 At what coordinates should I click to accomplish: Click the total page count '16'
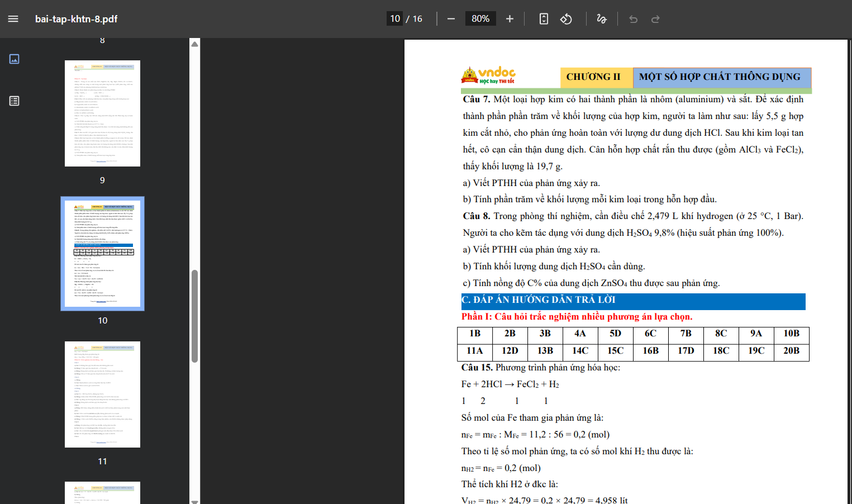[417, 19]
